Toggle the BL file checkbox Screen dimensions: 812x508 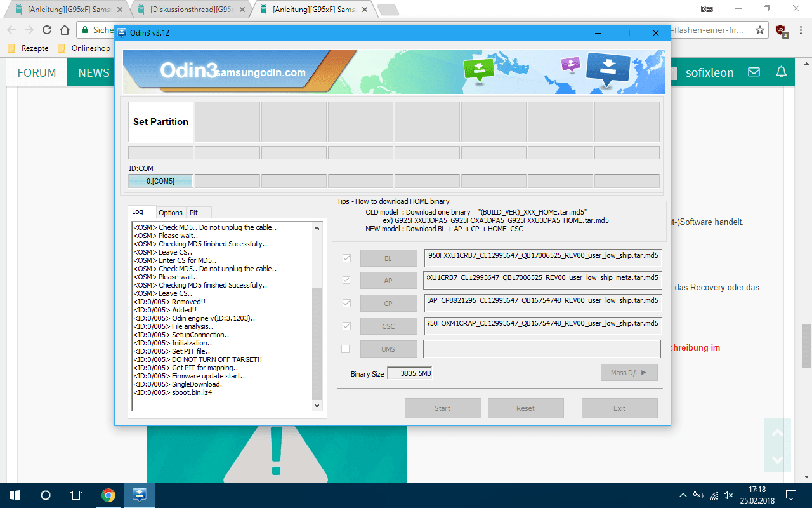(346, 258)
